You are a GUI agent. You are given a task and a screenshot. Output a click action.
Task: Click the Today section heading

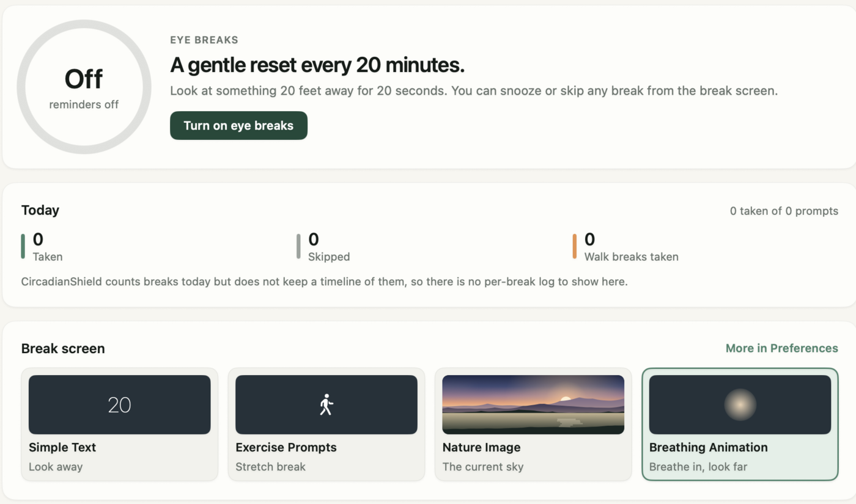point(40,210)
